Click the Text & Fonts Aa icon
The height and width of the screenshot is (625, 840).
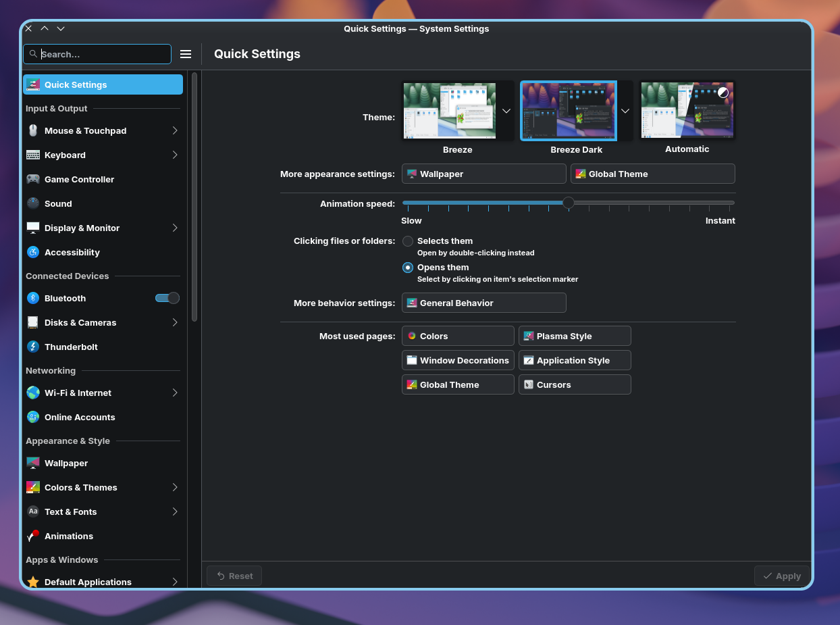(x=33, y=511)
